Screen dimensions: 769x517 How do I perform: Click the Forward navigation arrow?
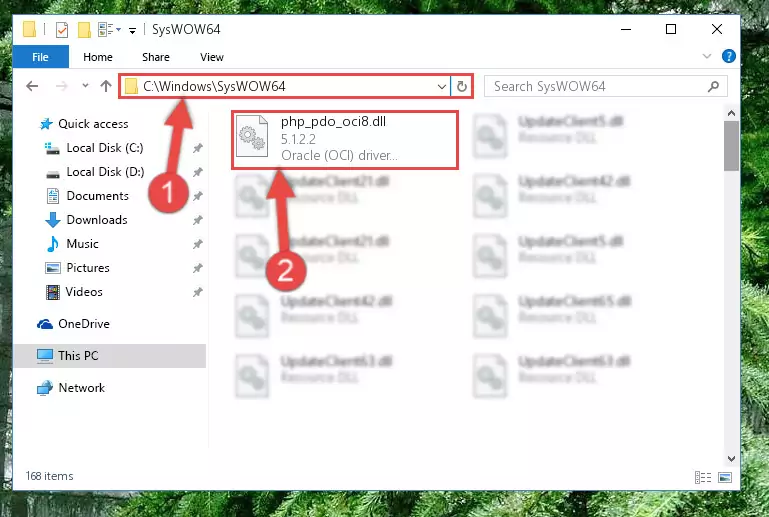coord(62,86)
